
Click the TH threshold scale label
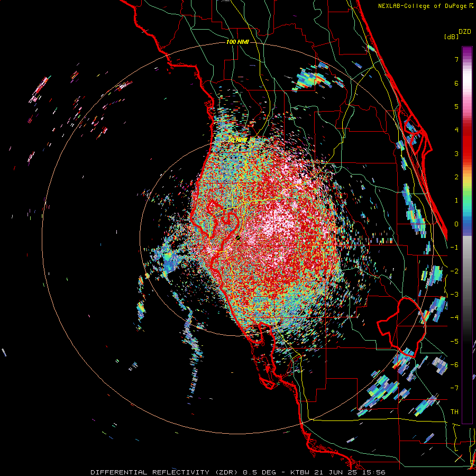point(454,412)
